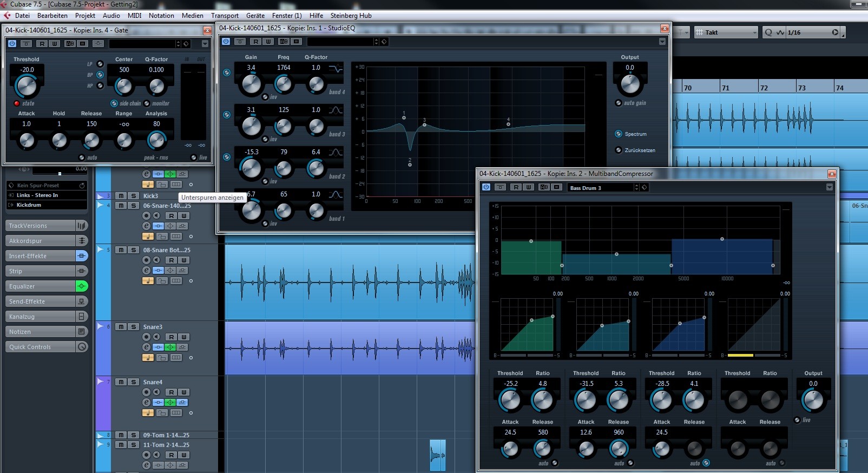This screenshot has height=473, width=868.
Task: Enable Read automation in the Gate window
Action: click(x=42, y=43)
